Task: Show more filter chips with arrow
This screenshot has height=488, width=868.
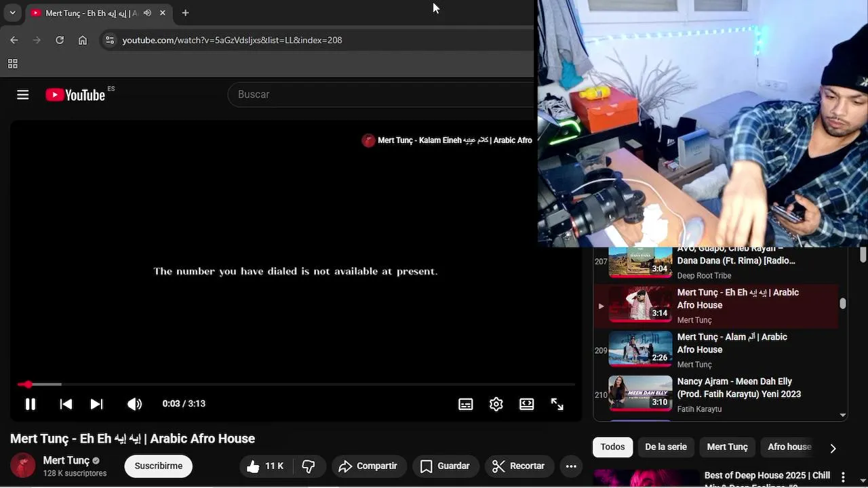Action: pyautogui.click(x=833, y=448)
